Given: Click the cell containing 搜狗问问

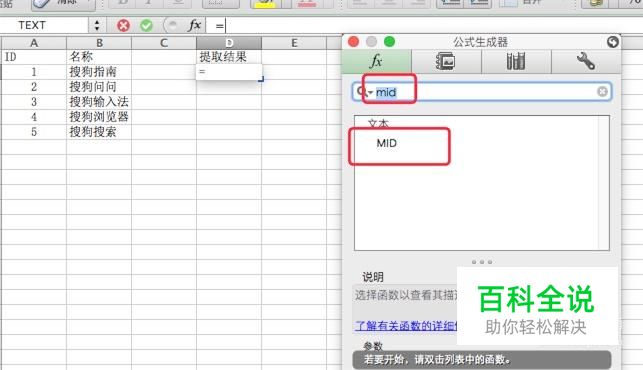Looking at the screenshot, I should 99,87.
